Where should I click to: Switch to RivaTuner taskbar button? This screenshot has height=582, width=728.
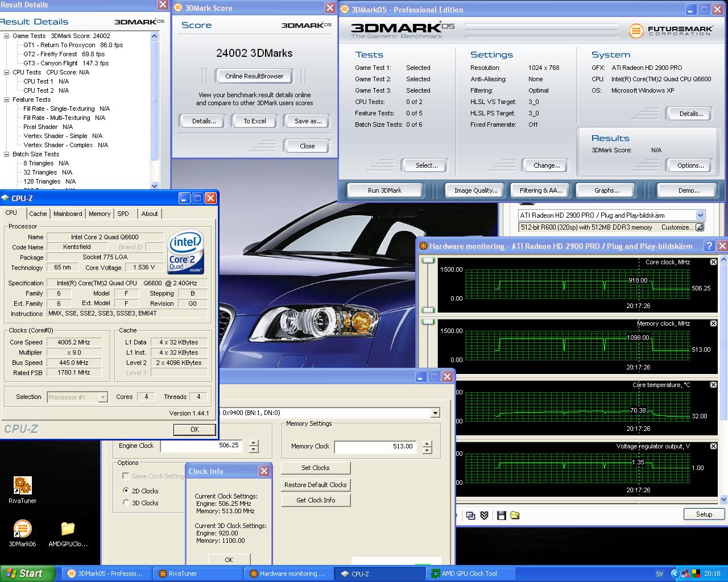pos(198,574)
